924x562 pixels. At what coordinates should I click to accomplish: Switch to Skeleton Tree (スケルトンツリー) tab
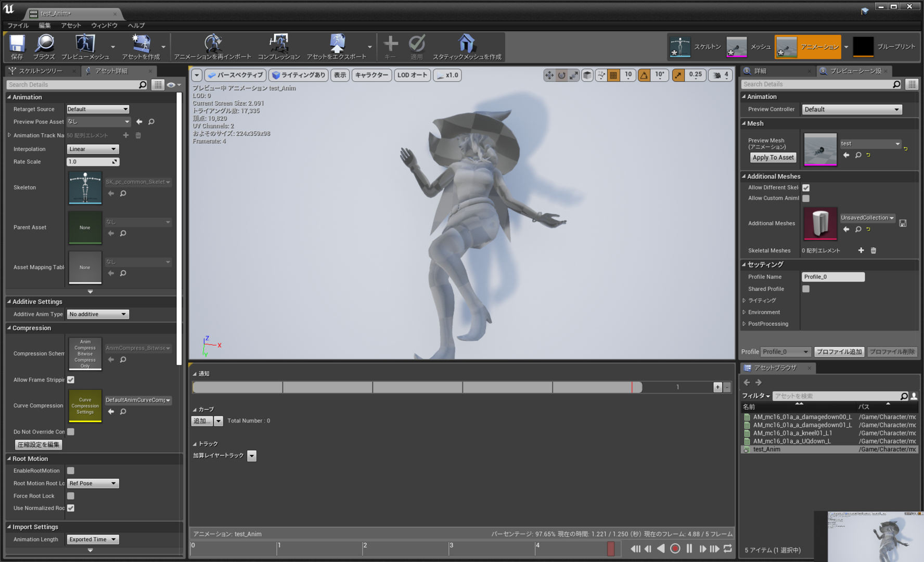pyautogui.click(x=41, y=71)
